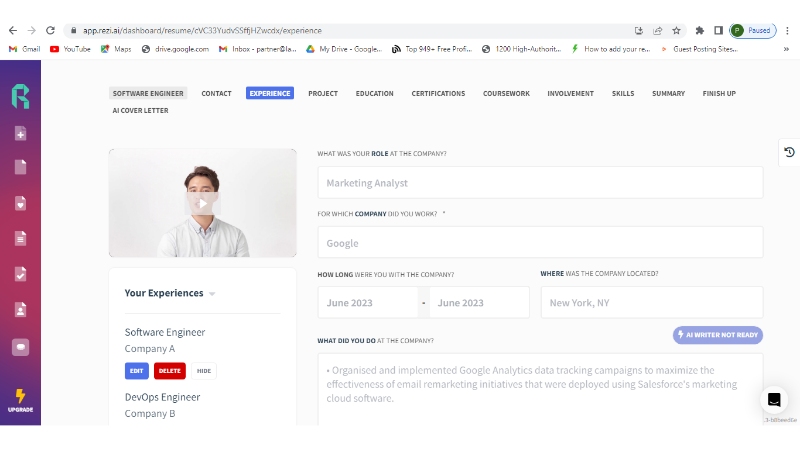Viewport: 800px width, 449px height.
Task: Open the support chat bubble widget
Action: point(773,400)
